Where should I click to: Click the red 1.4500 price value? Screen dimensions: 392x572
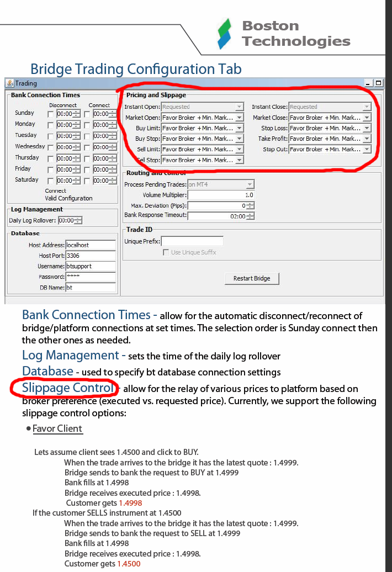(x=129, y=564)
